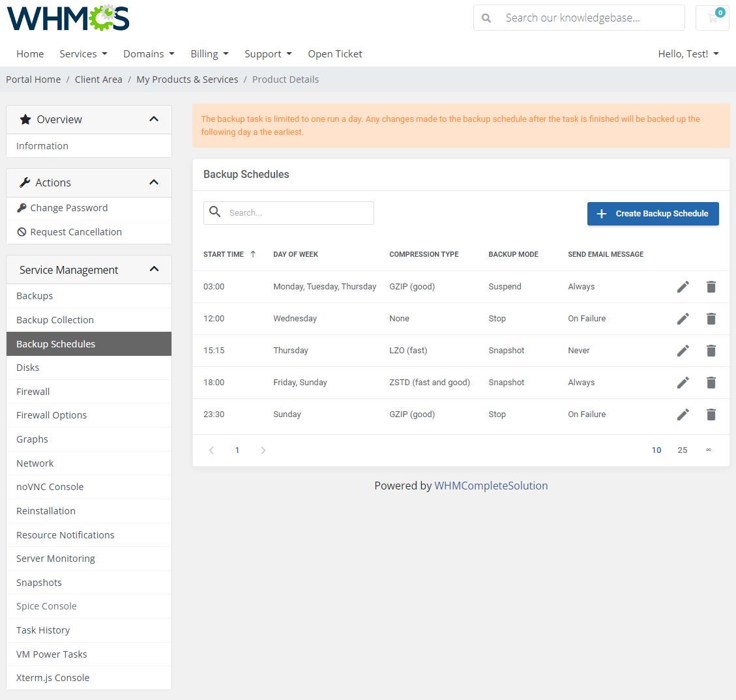
Task: Click the knowledgebase search field
Action: (x=587, y=18)
